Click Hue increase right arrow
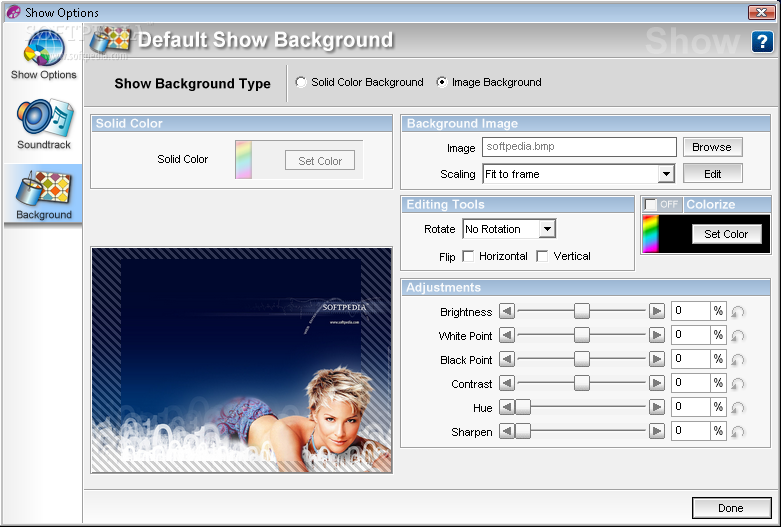The width and height of the screenshot is (781, 527). pyautogui.click(x=656, y=407)
